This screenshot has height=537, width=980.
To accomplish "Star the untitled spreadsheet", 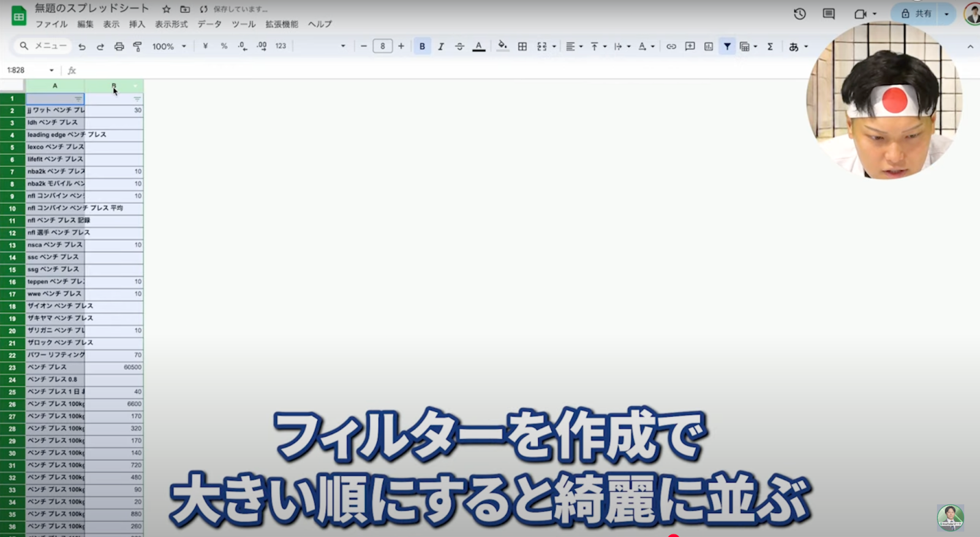I will [x=166, y=9].
